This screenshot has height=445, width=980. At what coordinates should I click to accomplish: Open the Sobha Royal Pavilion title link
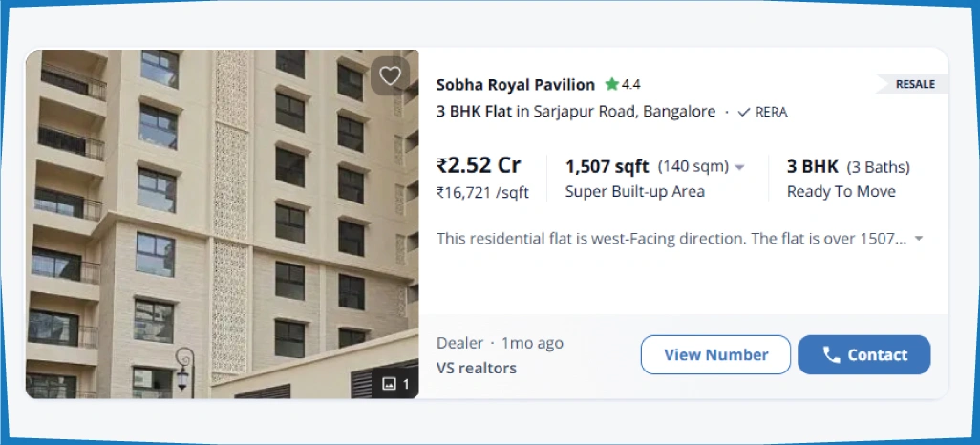point(516,84)
